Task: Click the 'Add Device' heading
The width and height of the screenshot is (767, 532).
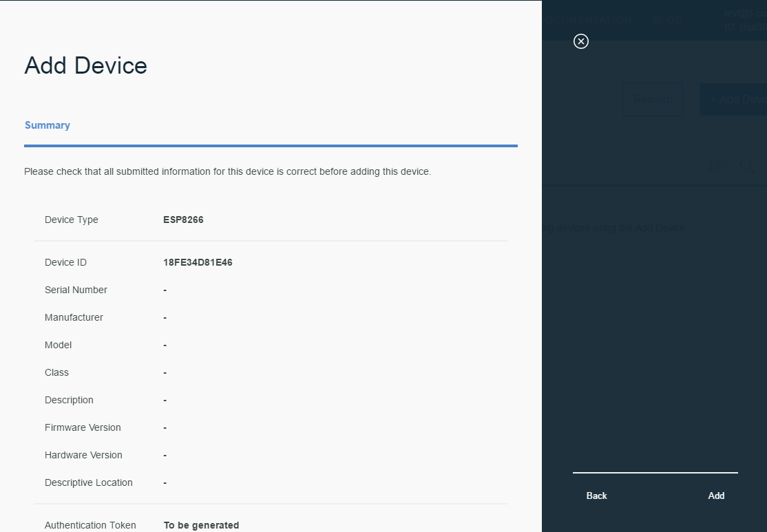Action: 86,65
